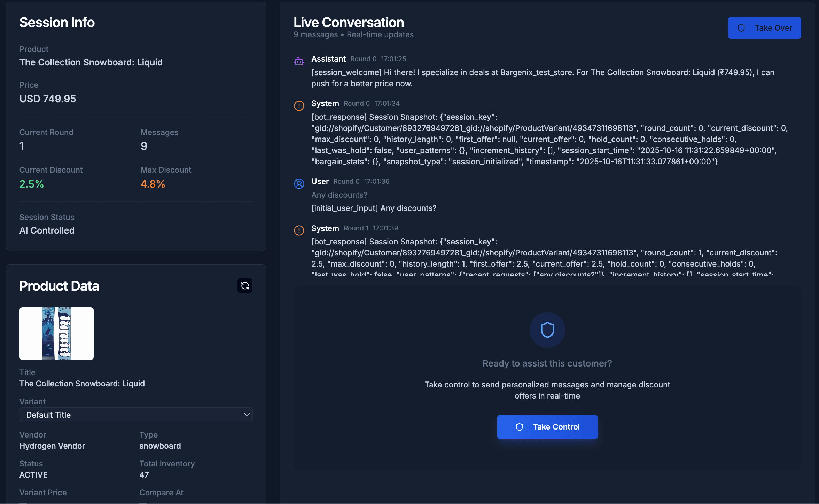This screenshot has height=504, width=819.
Task: Click the Live Conversation heading
Action: (x=349, y=22)
